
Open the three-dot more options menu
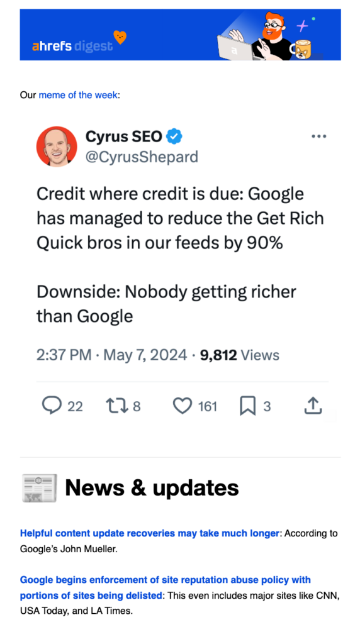[319, 136]
